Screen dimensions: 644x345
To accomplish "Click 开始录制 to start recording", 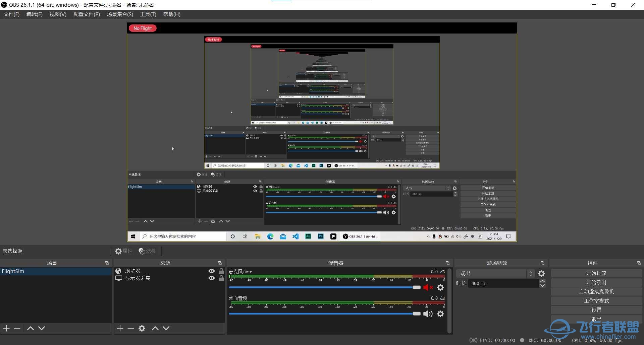I will click(596, 283).
